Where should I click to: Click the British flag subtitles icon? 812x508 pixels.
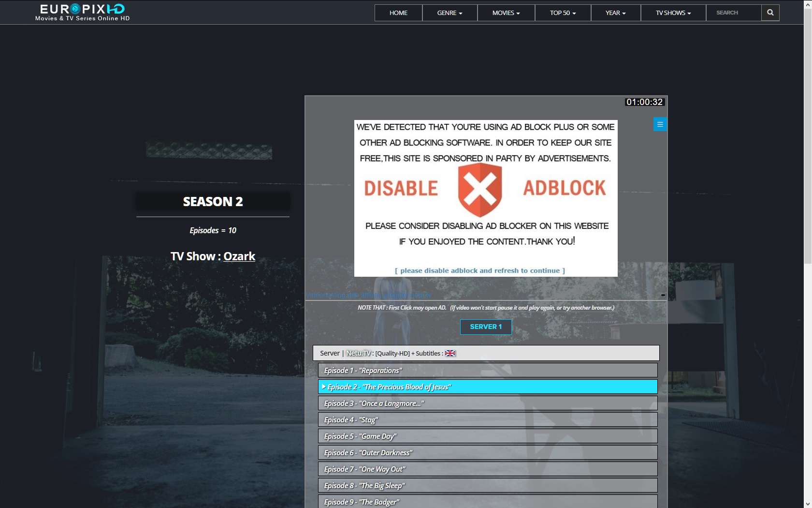click(x=450, y=353)
